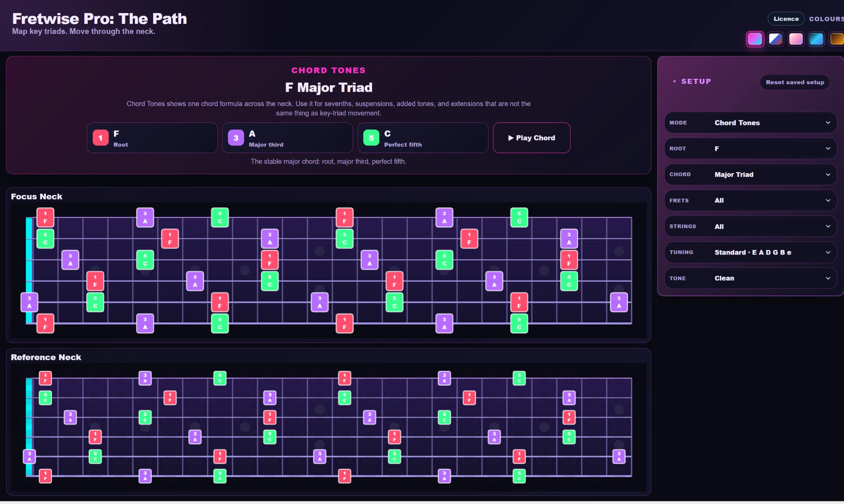
Task: Select the amber orange colour theme swatch
Action: pyautogui.click(x=836, y=39)
